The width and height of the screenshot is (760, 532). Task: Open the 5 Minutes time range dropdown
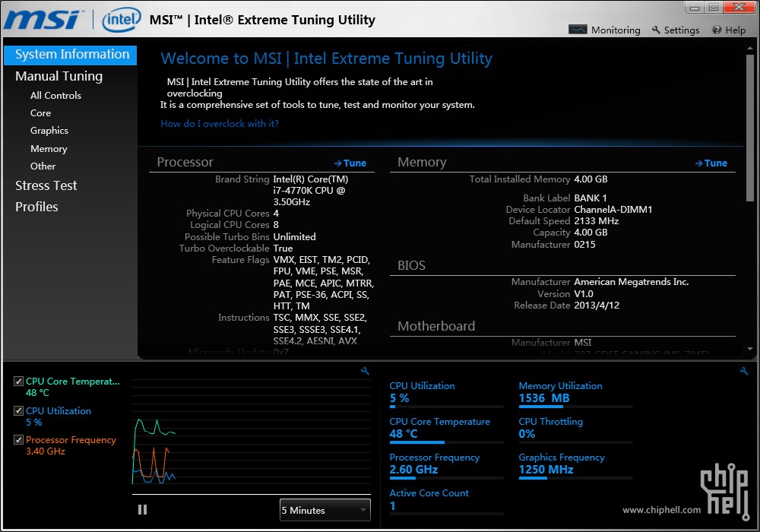click(325, 510)
